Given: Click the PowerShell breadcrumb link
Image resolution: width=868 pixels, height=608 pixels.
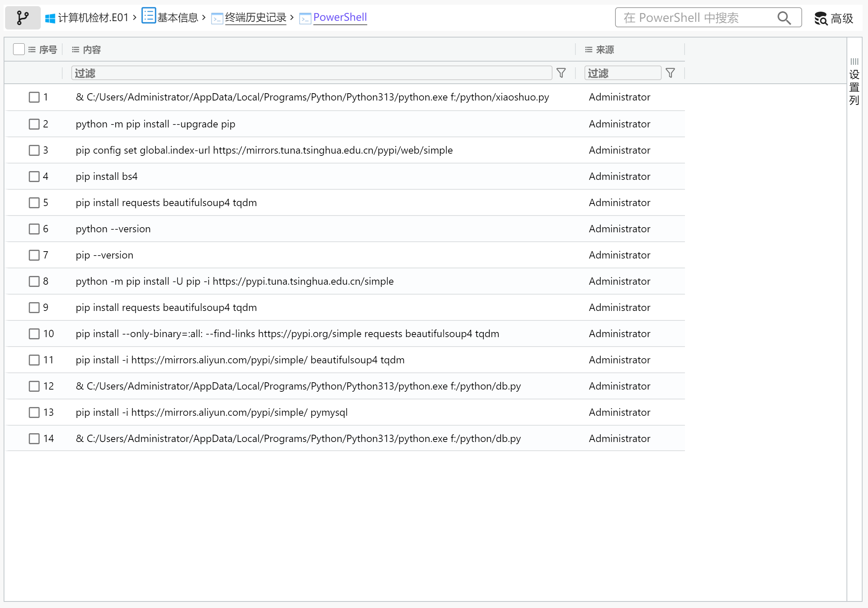Looking at the screenshot, I should [340, 17].
